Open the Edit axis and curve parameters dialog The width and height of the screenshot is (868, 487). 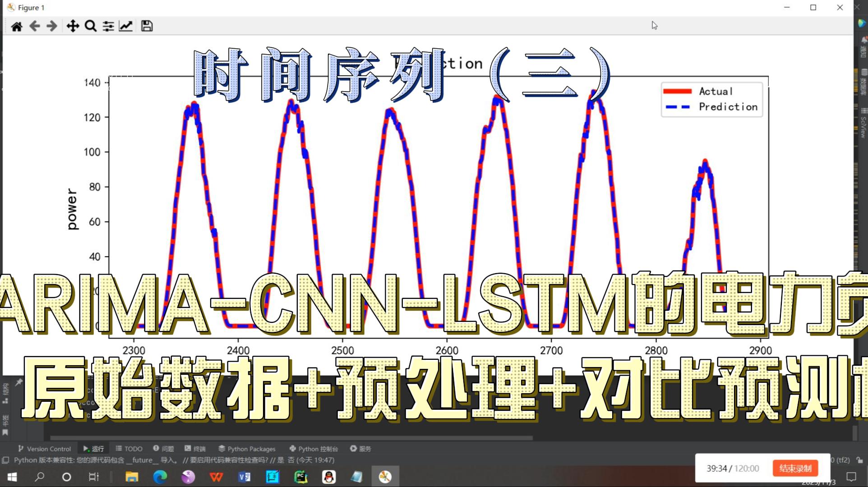126,26
